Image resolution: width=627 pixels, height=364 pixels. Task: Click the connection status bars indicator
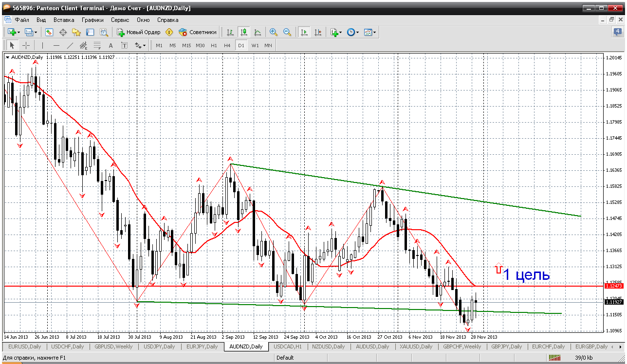pos(555,358)
